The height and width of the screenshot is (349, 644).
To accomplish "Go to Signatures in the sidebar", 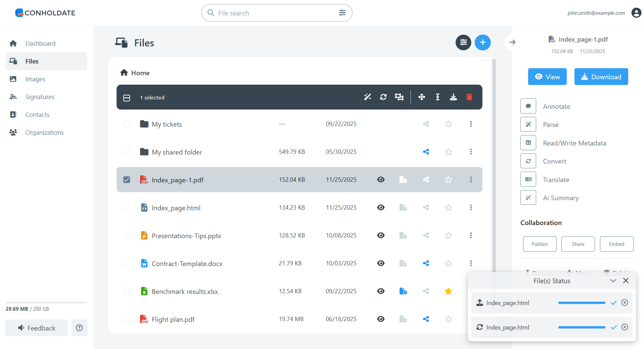I will point(40,97).
